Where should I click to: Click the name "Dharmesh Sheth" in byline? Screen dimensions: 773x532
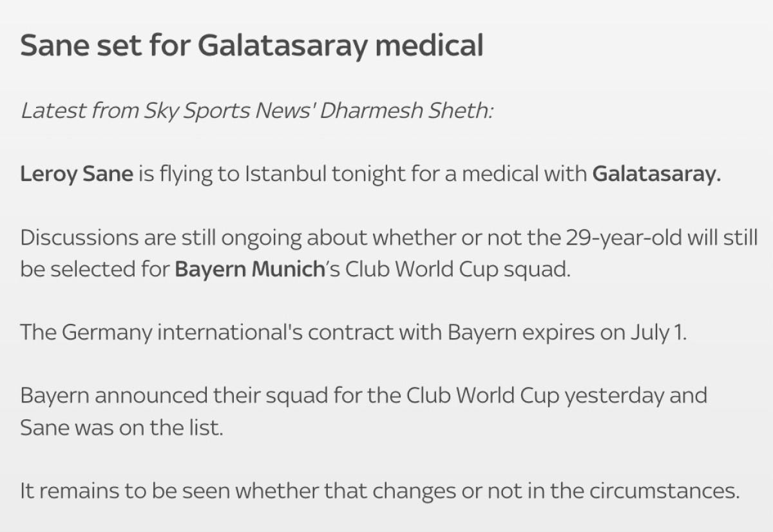(x=406, y=111)
